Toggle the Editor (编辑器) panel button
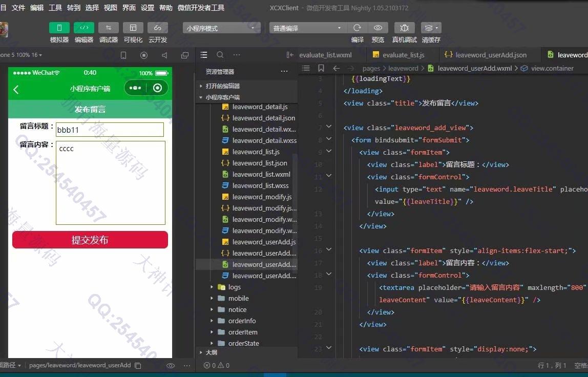This screenshot has width=588, height=377. tap(84, 28)
